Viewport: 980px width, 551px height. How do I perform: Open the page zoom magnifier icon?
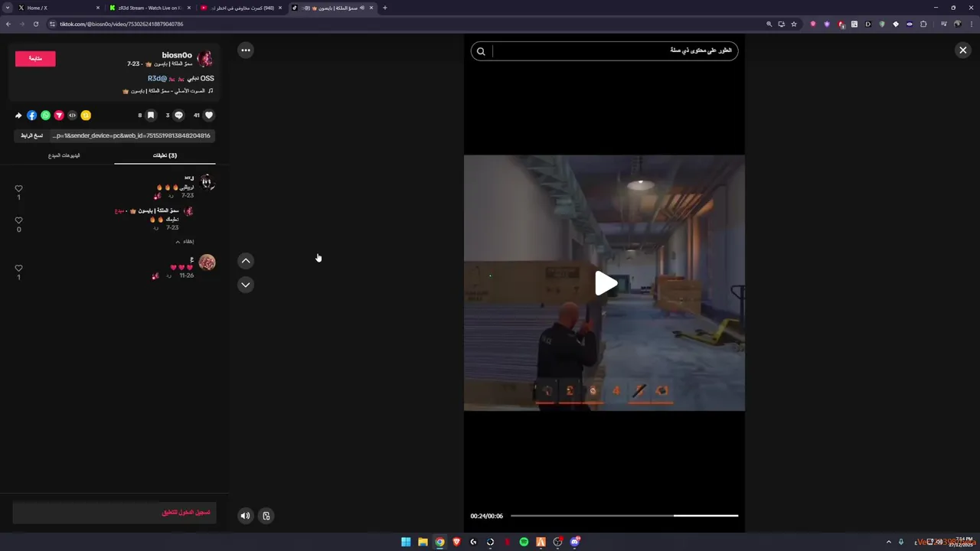click(769, 24)
